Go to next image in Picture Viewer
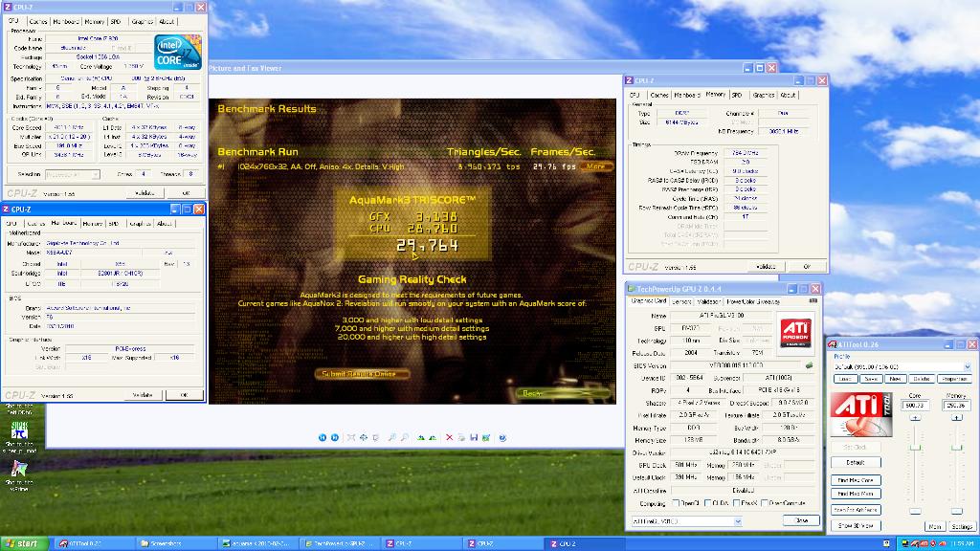980x551 pixels. (x=335, y=438)
